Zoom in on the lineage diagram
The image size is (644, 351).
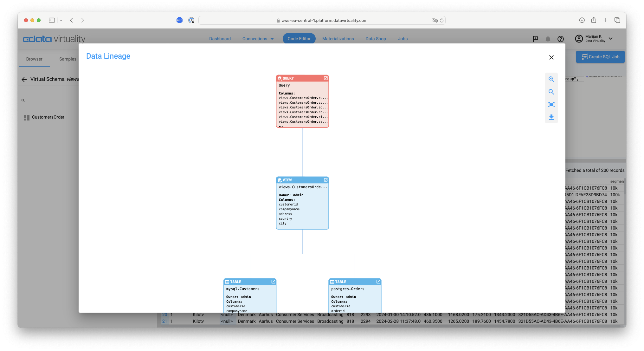point(551,79)
